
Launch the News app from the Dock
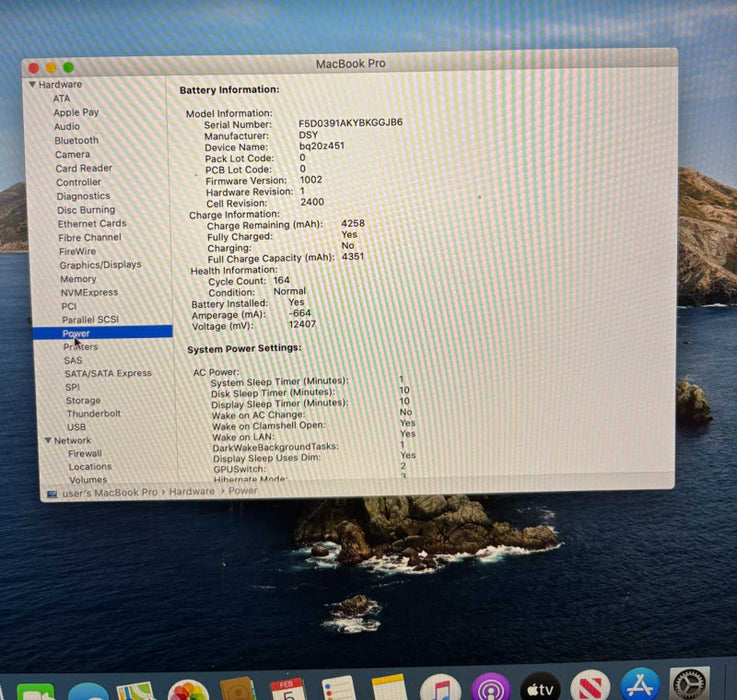590,685
